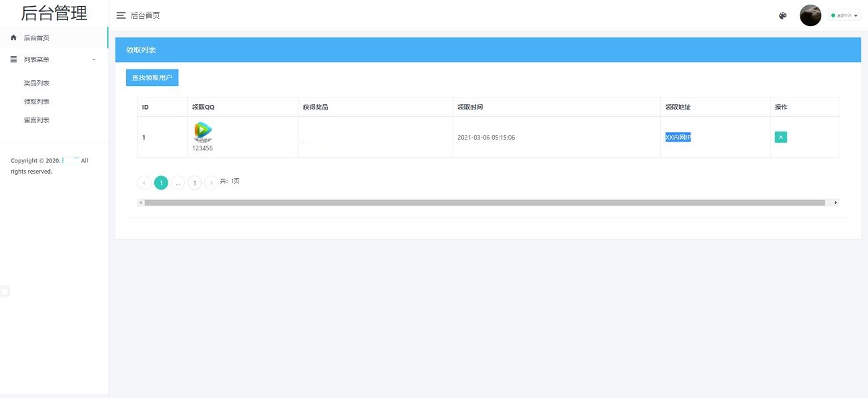
Task: Open 留言列表 submenu item
Action: (x=37, y=120)
